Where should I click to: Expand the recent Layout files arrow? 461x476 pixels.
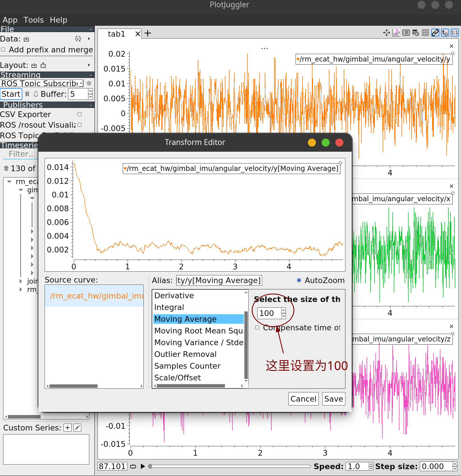[89, 65]
